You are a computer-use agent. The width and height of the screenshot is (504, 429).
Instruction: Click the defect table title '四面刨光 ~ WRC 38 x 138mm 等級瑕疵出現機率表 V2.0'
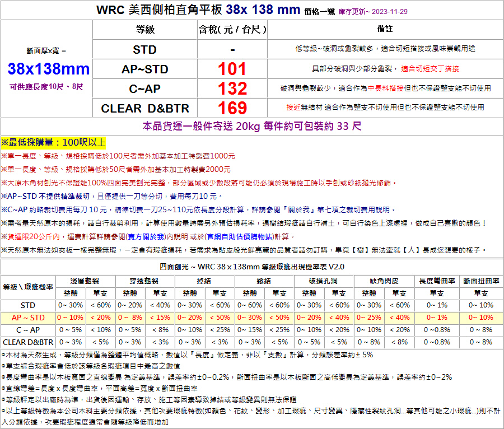tap(252, 267)
